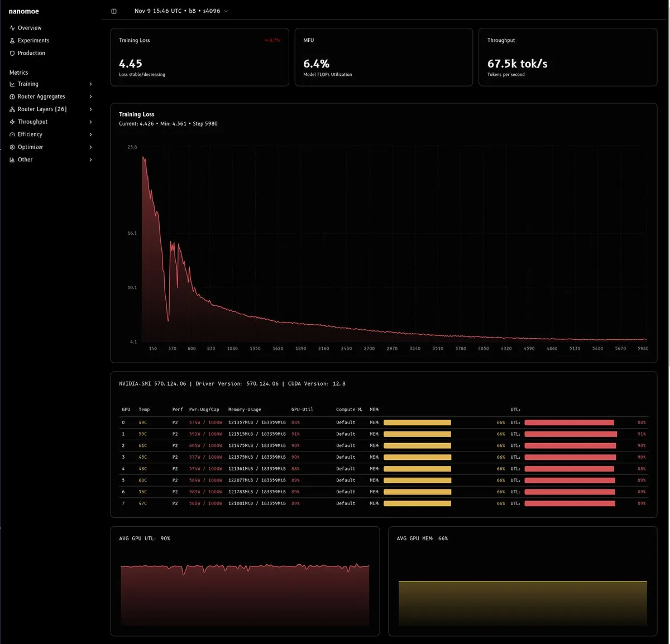Click the Throughput lightning bolt icon
Viewport: 670px width, 644px height.
[12, 122]
